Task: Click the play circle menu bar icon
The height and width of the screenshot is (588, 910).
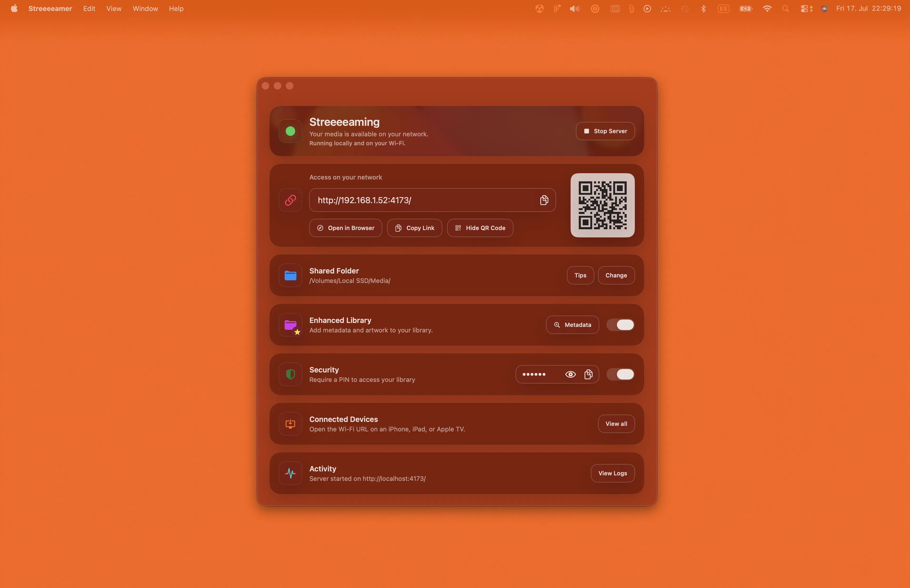Action: coord(647,8)
